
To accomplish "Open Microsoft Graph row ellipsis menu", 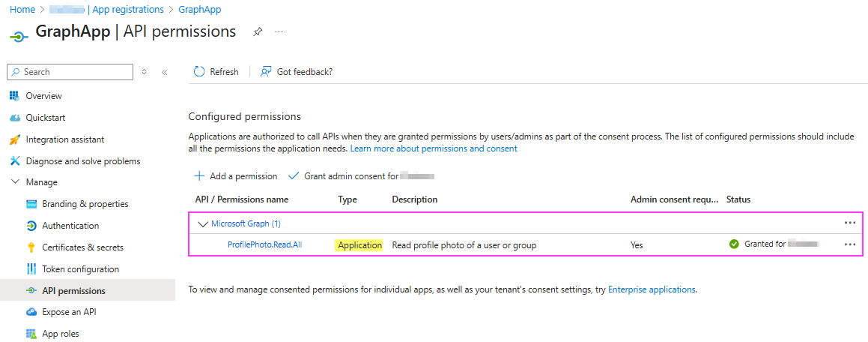I will pos(850,222).
